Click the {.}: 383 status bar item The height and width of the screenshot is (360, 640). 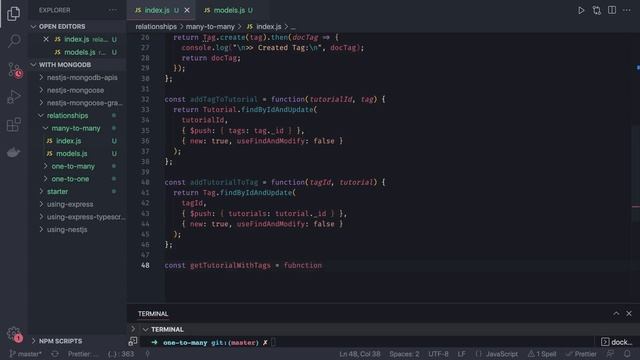[x=121, y=354]
